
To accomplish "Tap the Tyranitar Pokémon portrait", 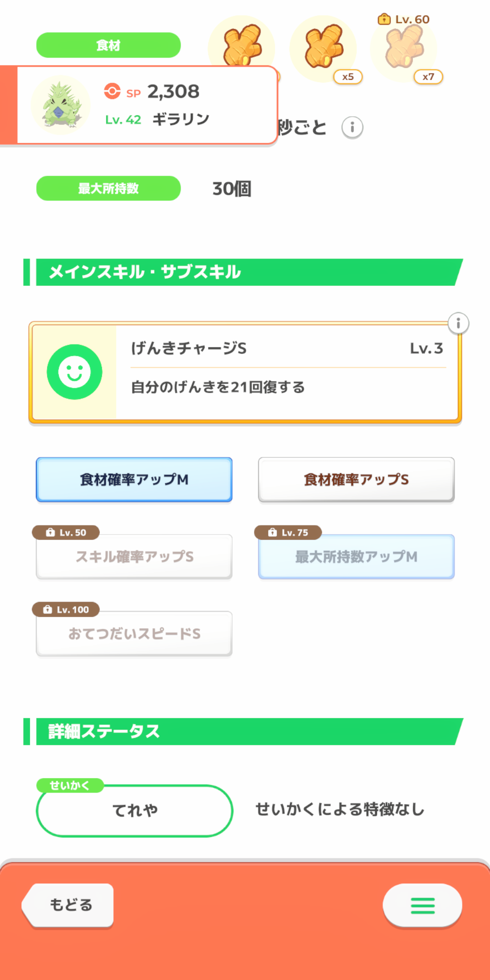I will pyautogui.click(x=61, y=105).
